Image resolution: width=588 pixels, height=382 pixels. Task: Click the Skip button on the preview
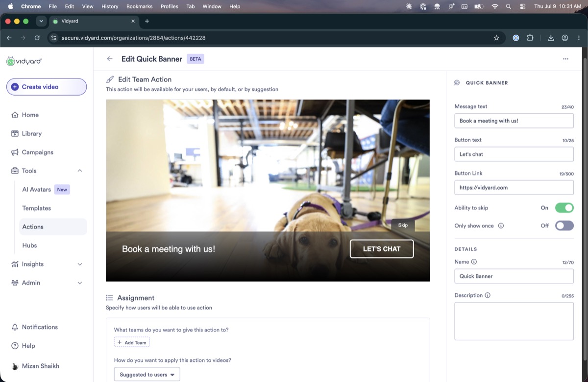pos(403,225)
